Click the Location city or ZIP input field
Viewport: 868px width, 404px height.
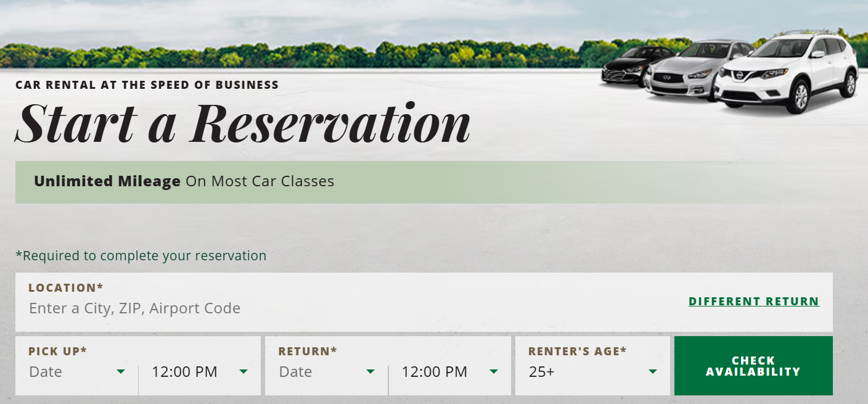coord(134,308)
